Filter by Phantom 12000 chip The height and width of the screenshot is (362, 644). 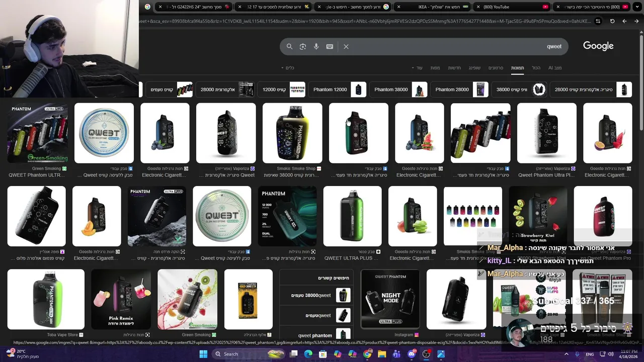[x=337, y=89]
